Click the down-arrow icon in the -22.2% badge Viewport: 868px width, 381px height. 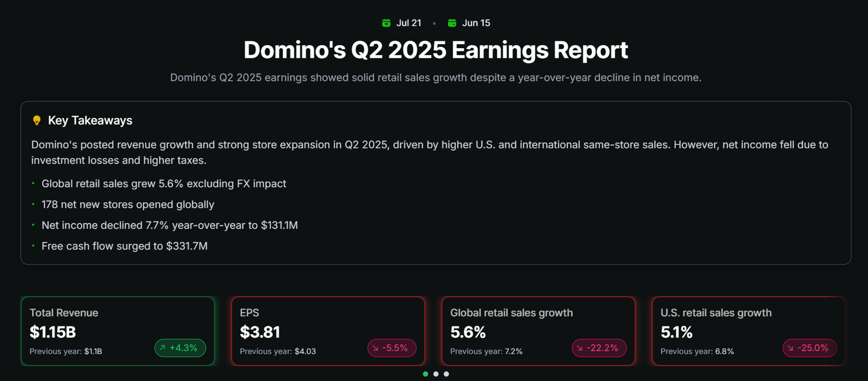(580, 348)
